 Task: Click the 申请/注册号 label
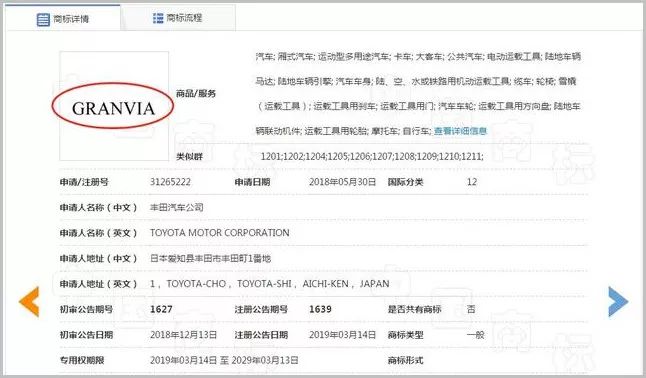coord(84,182)
